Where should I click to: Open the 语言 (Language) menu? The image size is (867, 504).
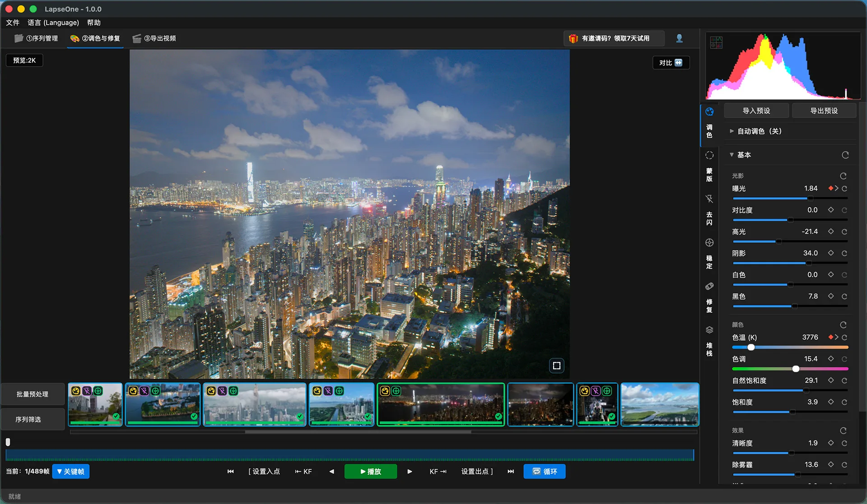click(x=53, y=23)
